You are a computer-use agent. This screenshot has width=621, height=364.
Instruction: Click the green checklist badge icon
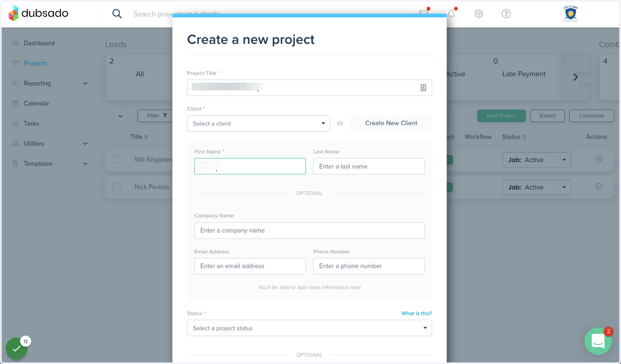pyautogui.click(x=17, y=348)
